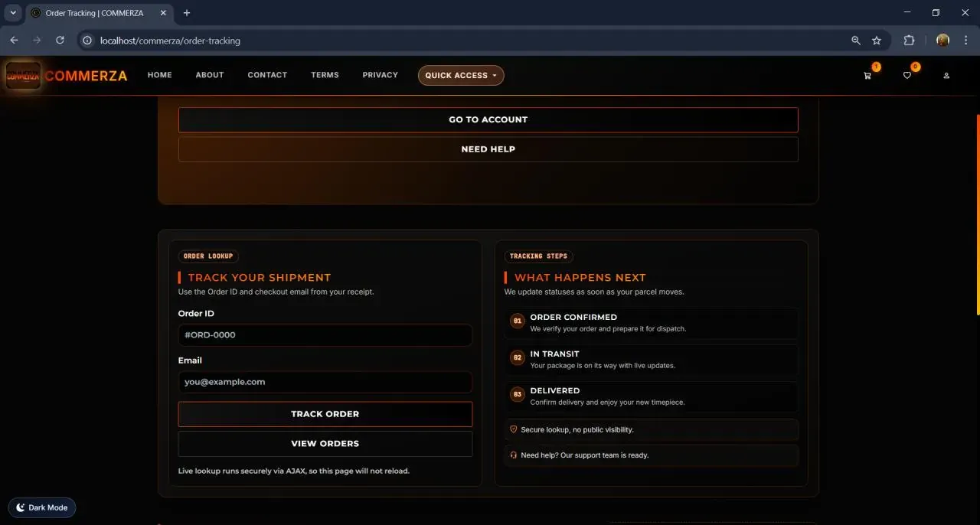The height and width of the screenshot is (525, 980).
Task: Open the PRIVACY nav item
Action: click(381, 75)
